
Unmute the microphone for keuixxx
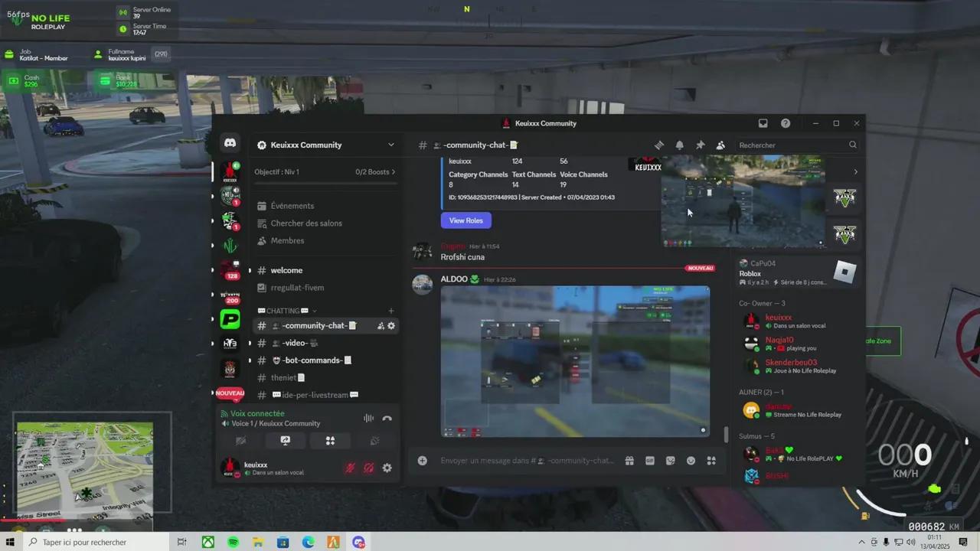351,468
